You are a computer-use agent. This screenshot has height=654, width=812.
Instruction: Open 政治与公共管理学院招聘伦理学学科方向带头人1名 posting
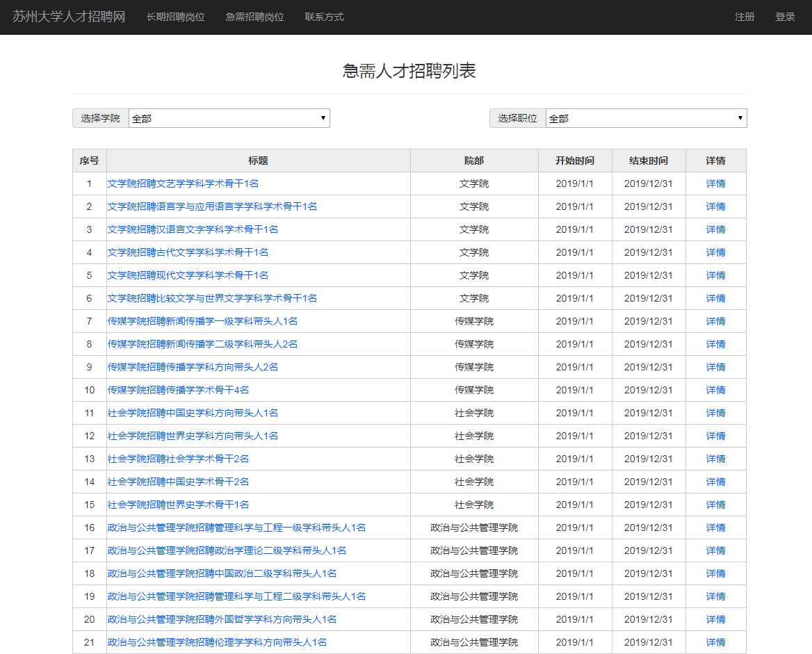point(217,642)
